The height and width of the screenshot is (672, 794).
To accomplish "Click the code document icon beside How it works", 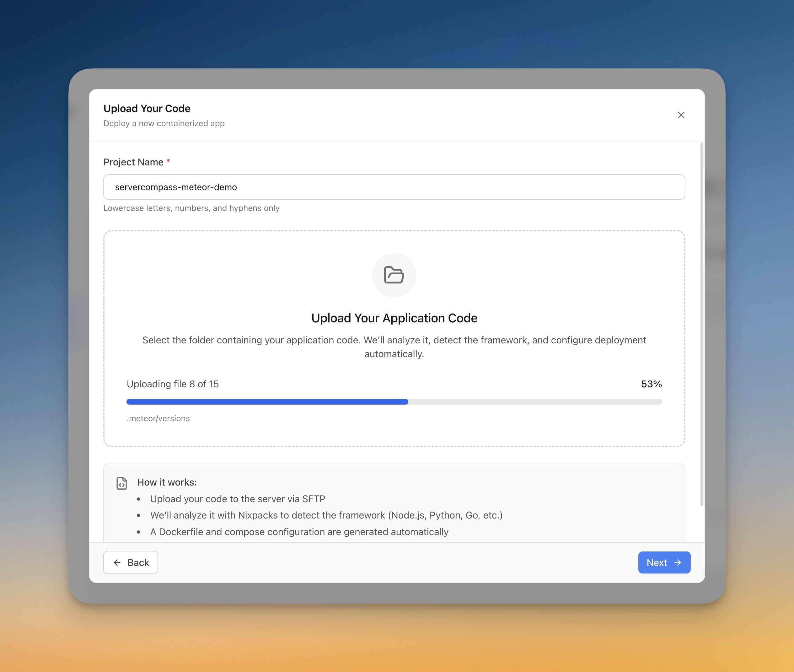I will pos(122,483).
